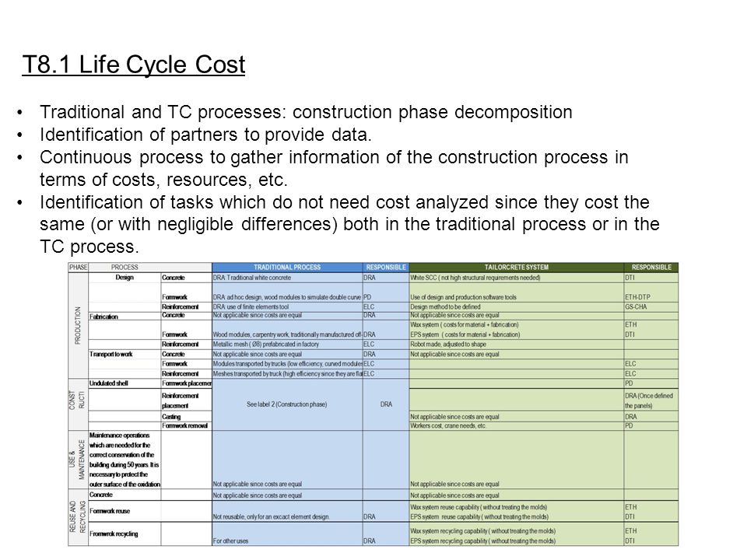Click the green "RESPONSIBLE" column header
The height and width of the screenshot is (560, 747).
[651, 267]
